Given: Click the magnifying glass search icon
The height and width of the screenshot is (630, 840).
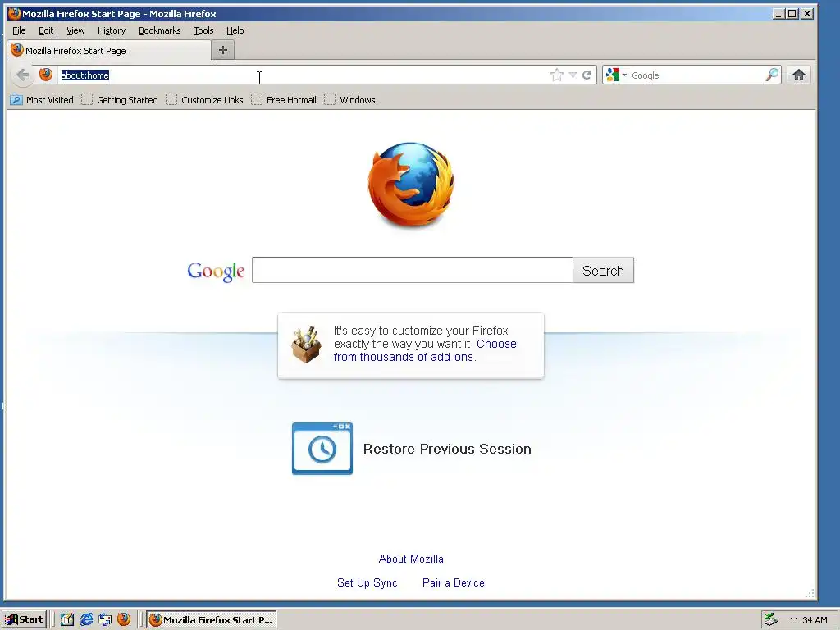Looking at the screenshot, I should 772,75.
